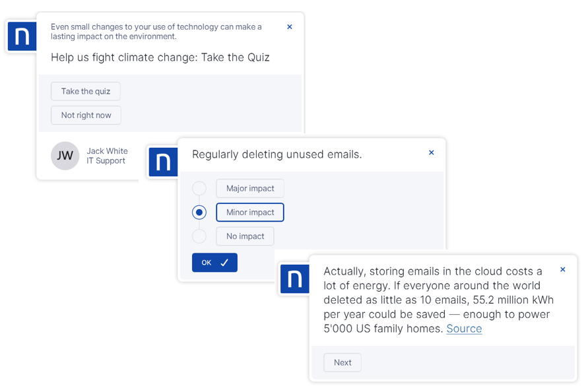
Task: Dismiss the 'Regularly deleting unused emails' dialog
Action: 432,152
